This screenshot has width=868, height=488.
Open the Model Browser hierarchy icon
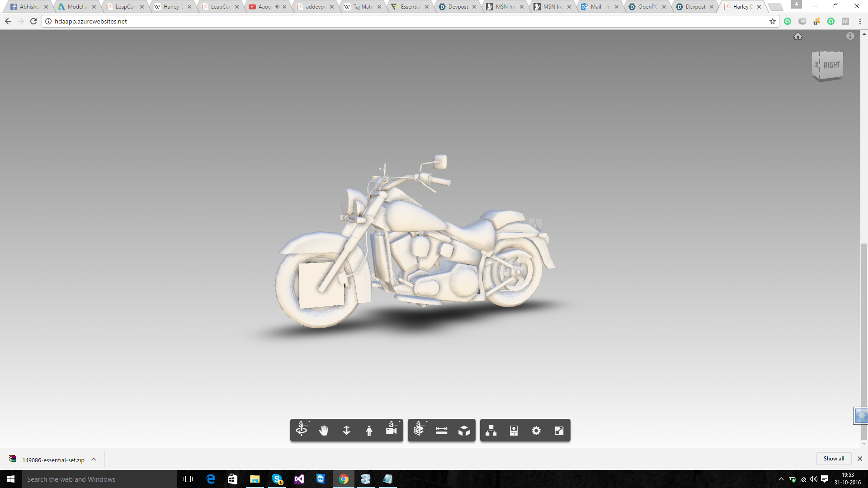(x=491, y=430)
